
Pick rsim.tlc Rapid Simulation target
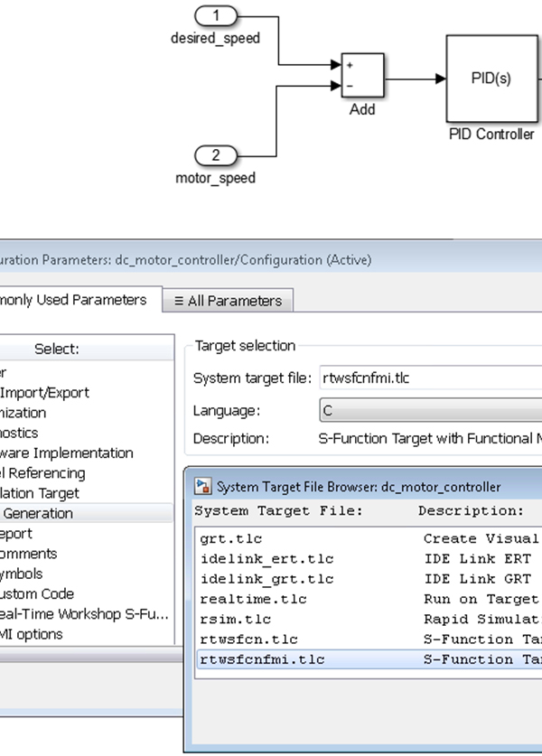[222, 620]
